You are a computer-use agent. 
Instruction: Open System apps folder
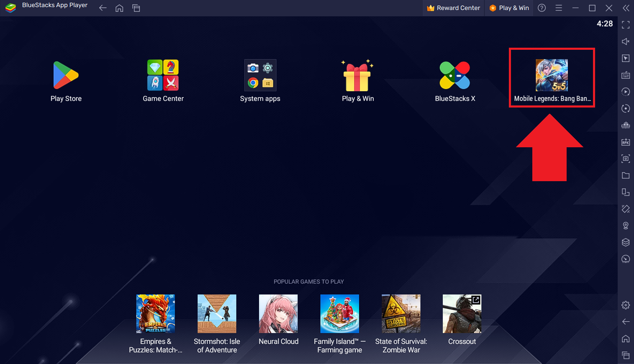point(260,75)
